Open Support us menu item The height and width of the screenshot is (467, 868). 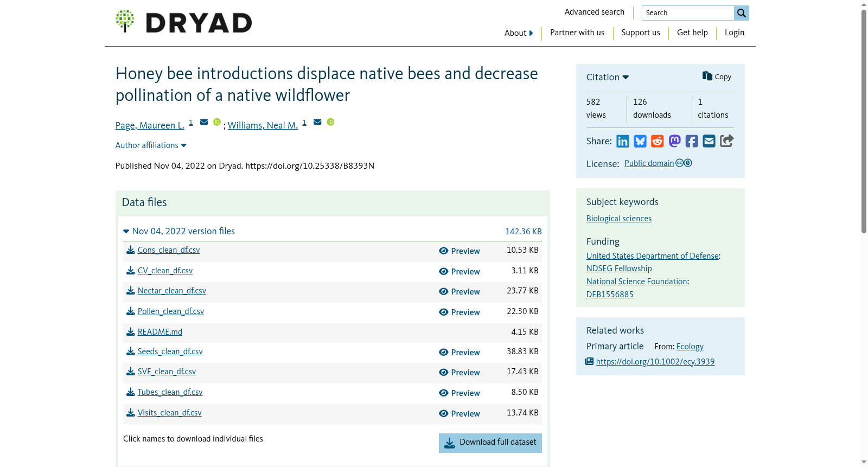coord(641,33)
